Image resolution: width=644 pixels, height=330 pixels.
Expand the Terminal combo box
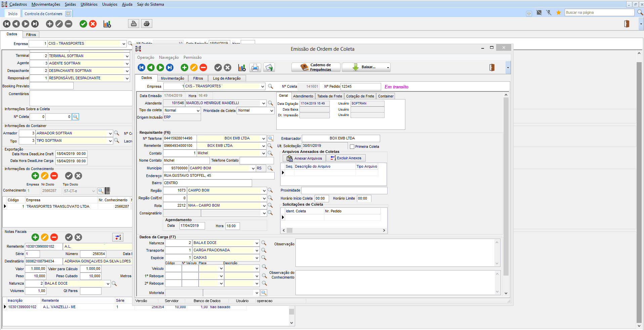click(127, 56)
